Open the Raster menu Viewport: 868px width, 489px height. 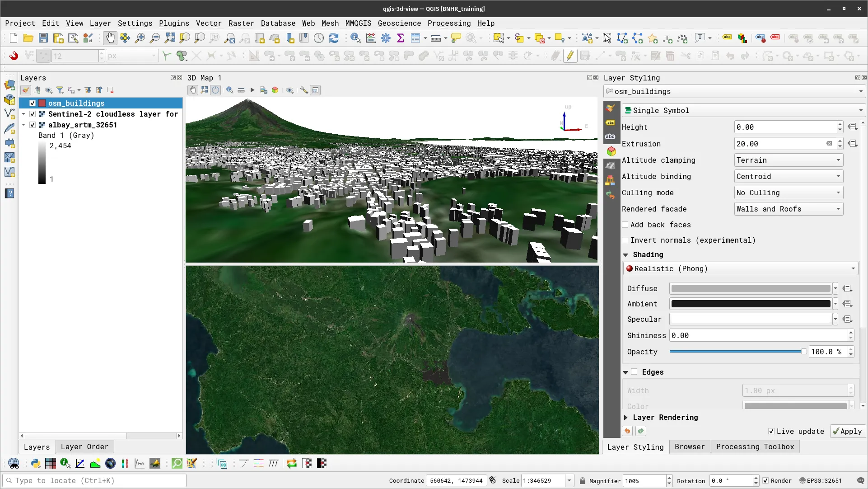(241, 23)
